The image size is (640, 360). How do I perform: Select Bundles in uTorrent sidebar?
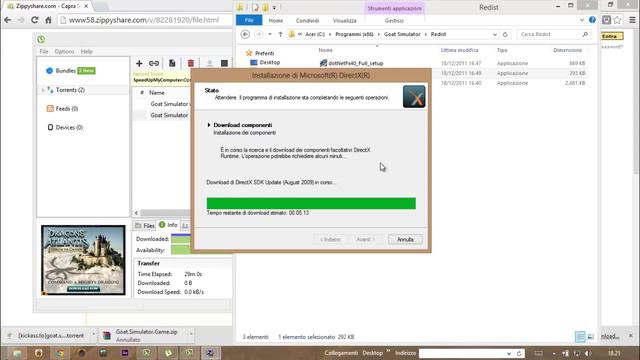point(65,71)
